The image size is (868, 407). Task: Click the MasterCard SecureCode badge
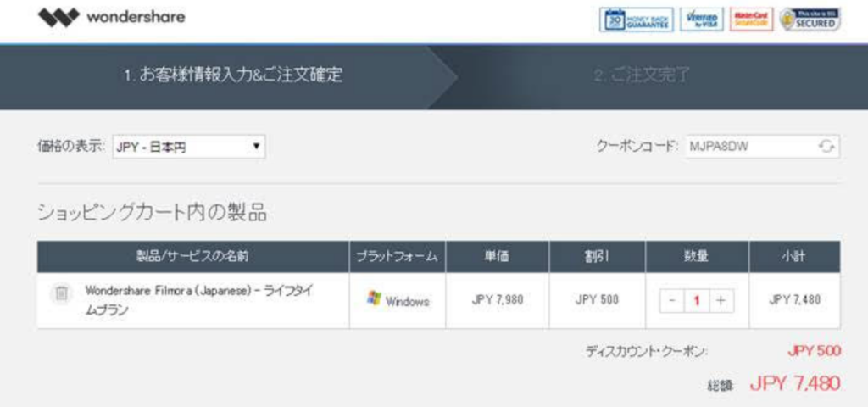click(x=751, y=20)
